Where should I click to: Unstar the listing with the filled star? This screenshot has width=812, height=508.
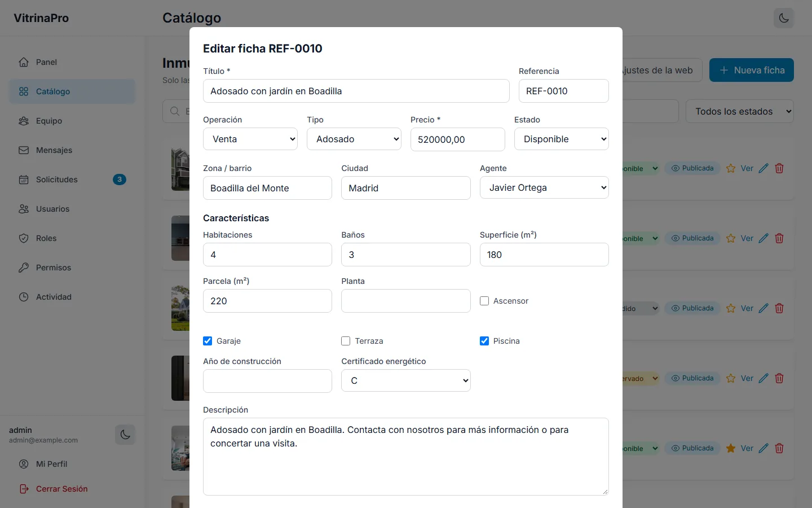[x=731, y=448]
